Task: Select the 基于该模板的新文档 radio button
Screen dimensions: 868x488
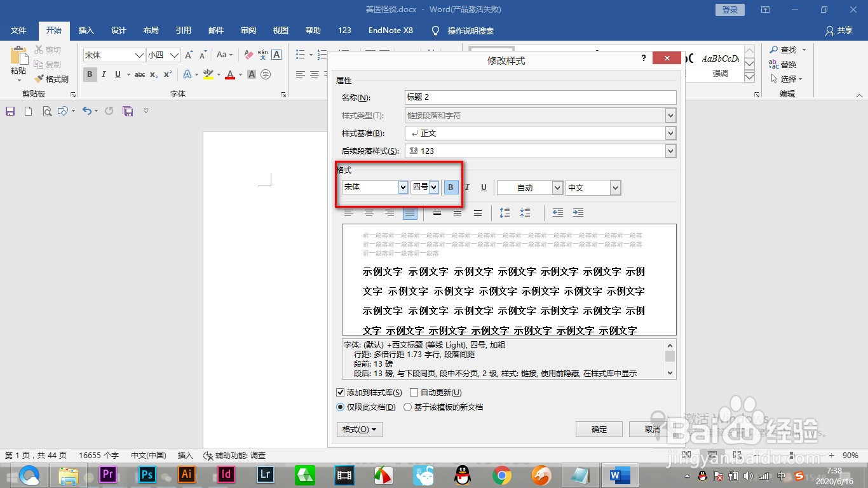Action: coord(407,407)
